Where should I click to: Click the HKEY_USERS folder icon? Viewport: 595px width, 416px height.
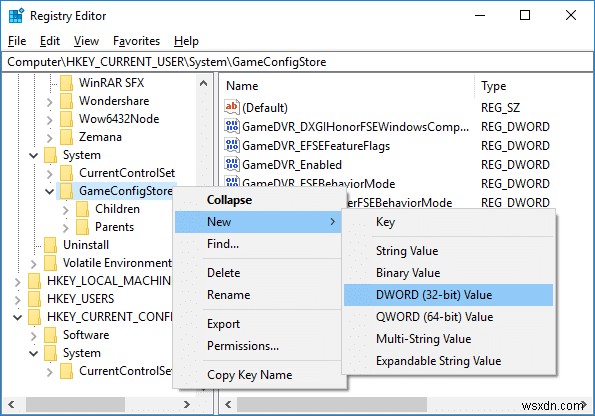click(x=35, y=299)
